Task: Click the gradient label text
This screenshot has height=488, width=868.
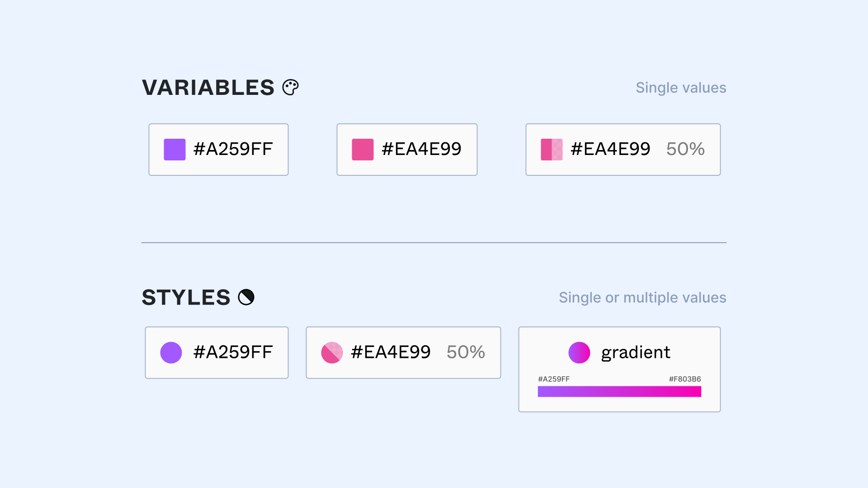Action: [636, 352]
